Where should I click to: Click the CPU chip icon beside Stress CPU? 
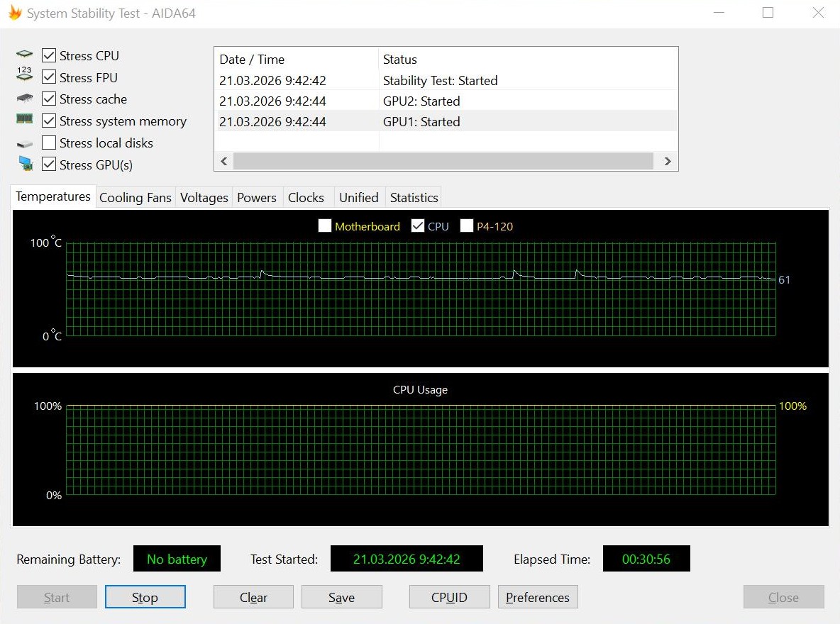pyautogui.click(x=24, y=54)
